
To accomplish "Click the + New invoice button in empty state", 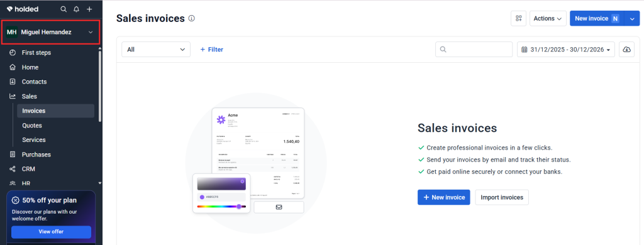I will [443, 197].
